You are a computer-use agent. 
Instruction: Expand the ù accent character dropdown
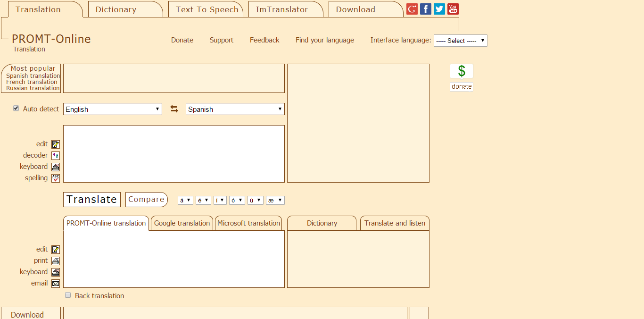coord(256,200)
